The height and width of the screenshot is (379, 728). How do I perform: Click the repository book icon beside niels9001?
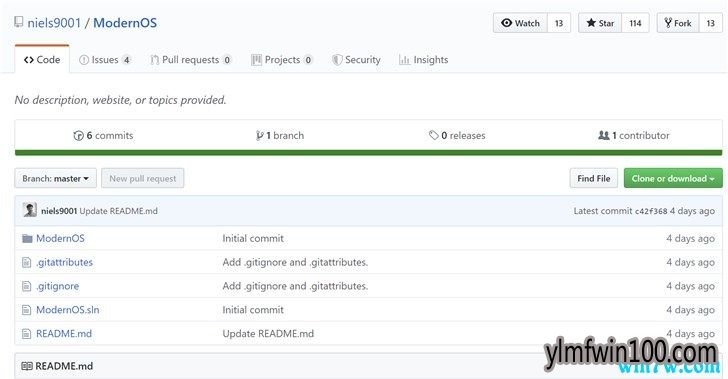(19, 22)
